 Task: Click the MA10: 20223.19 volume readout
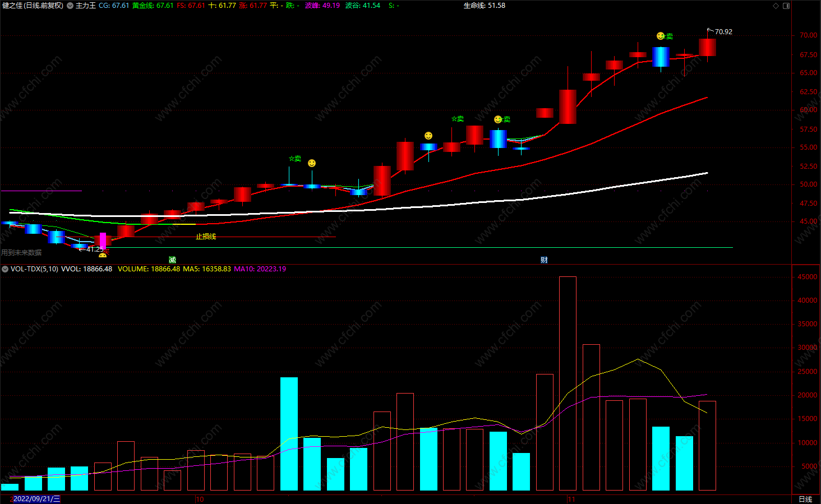pyautogui.click(x=260, y=269)
